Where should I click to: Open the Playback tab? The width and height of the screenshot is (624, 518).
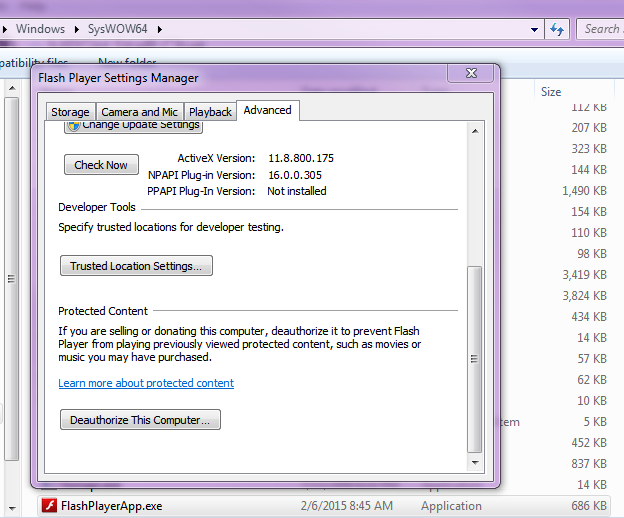click(x=210, y=112)
